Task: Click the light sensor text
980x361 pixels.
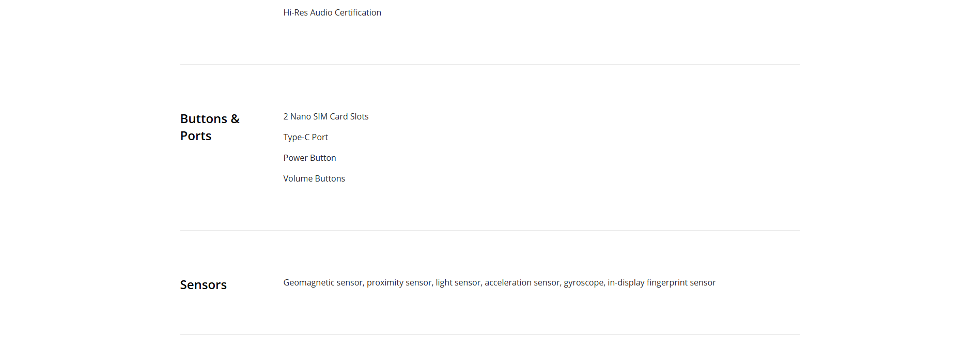Action: (x=458, y=282)
